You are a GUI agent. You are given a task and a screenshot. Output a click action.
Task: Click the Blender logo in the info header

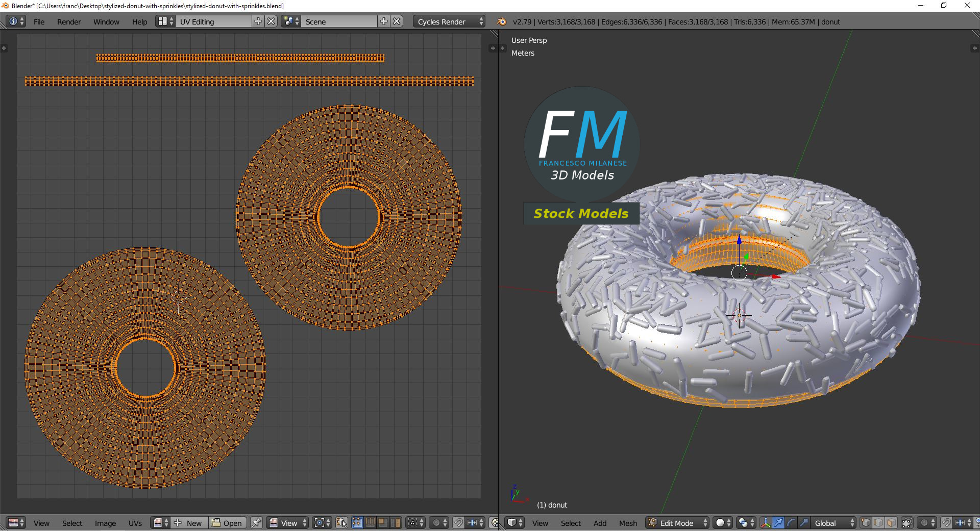pyautogui.click(x=502, y=21)
